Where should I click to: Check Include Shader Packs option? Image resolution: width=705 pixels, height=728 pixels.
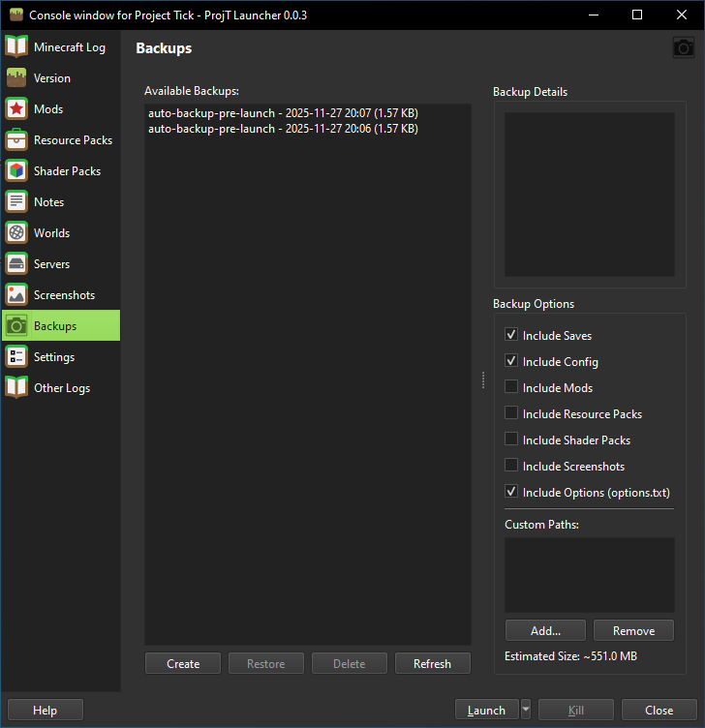point(511,439)
